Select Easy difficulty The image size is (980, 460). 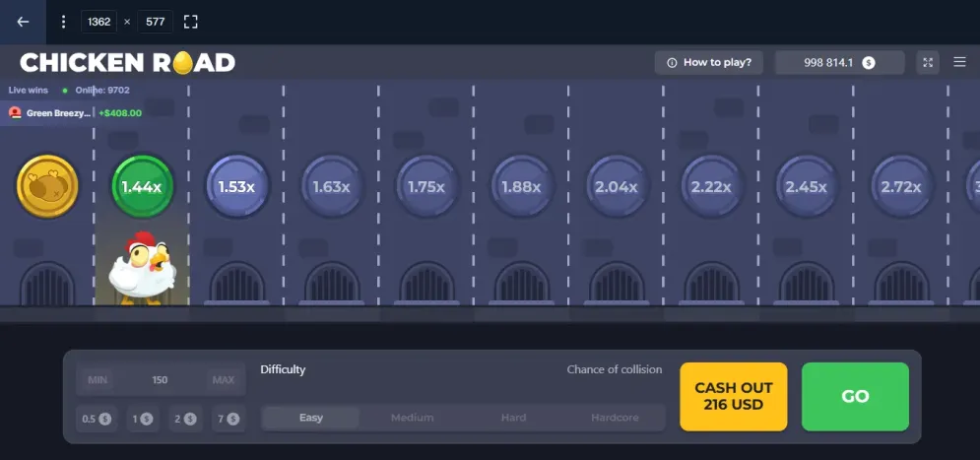pos(311,418)
